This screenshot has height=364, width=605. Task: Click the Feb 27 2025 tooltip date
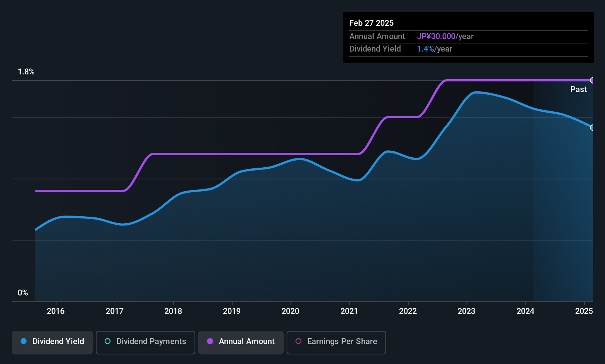coord(371,23)
